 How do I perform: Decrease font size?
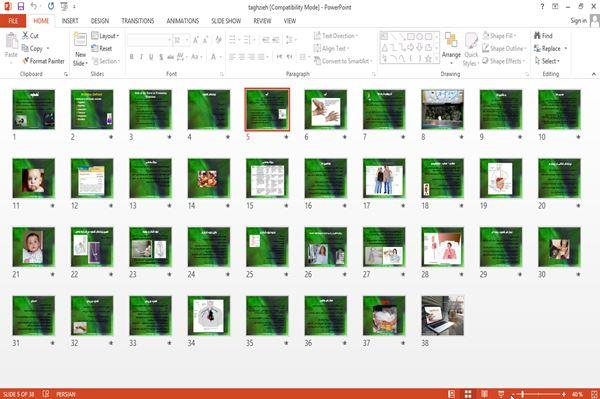point(205,40)
